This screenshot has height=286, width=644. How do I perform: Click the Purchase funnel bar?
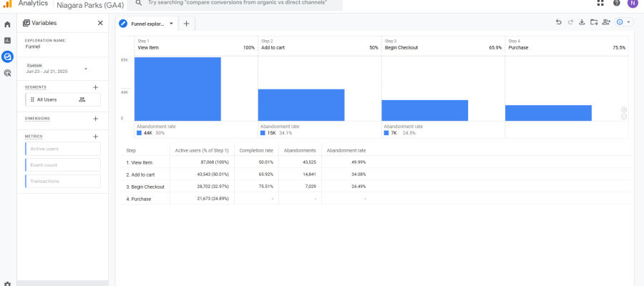pyautogui.click(x=548, y=113)
